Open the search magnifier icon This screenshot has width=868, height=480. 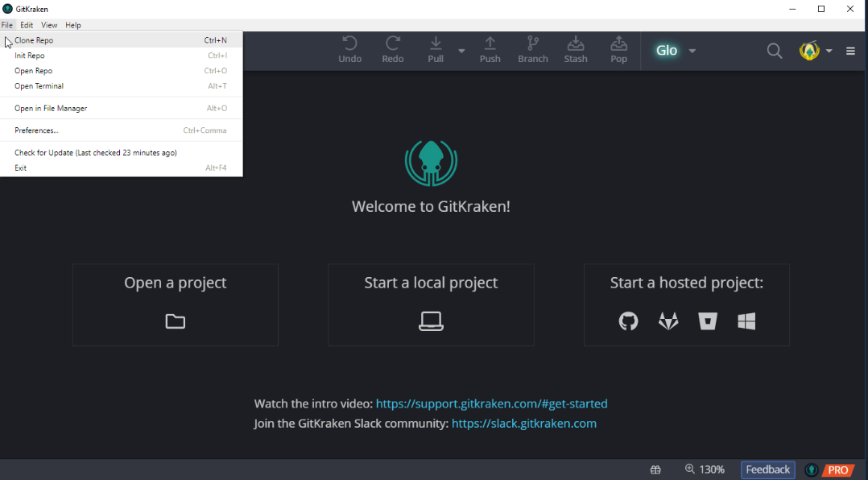tap(774, 51)
